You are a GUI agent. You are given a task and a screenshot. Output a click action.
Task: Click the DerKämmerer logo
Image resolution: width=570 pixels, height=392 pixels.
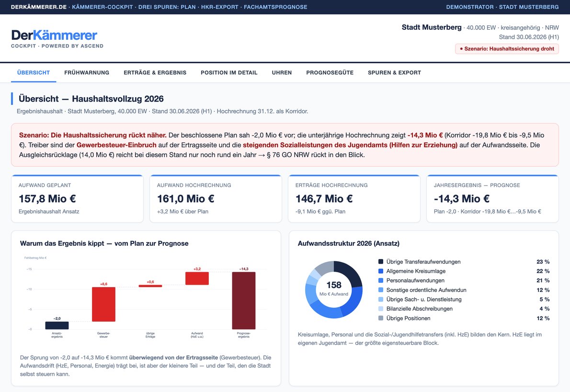[55, 35]
